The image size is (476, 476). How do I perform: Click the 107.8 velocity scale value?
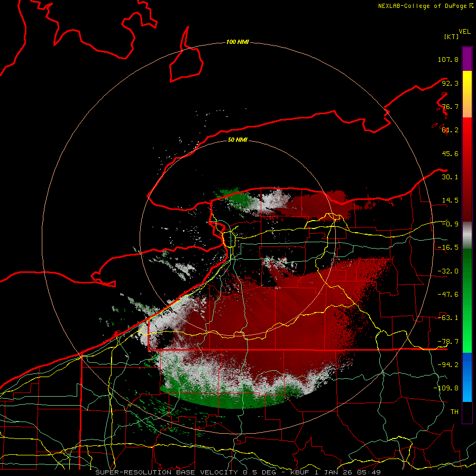pyautogui.click(x=448, y=59)
